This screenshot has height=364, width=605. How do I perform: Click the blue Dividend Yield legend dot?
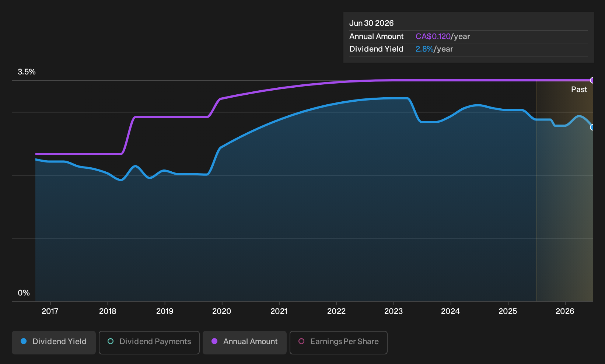(24, 342)
